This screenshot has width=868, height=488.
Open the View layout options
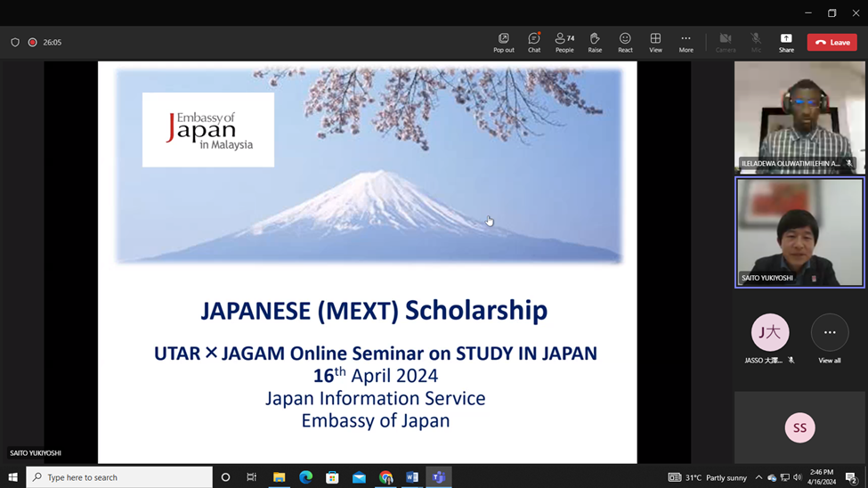655,43
